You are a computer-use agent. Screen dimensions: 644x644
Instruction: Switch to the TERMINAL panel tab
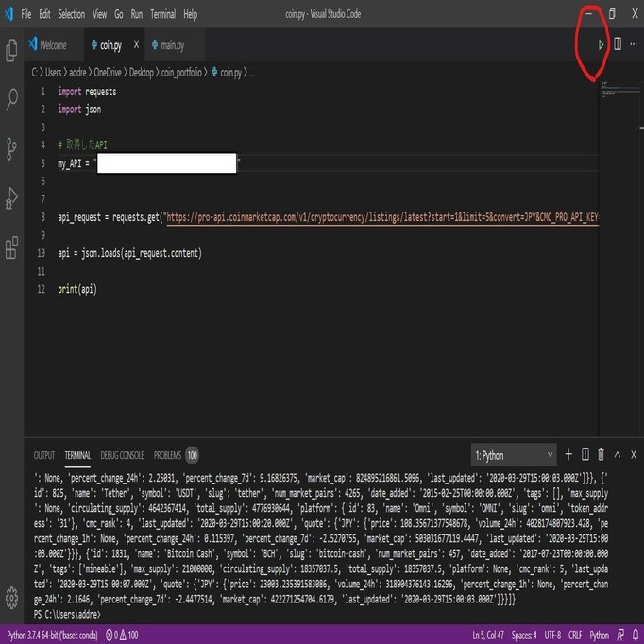point(77,455)
